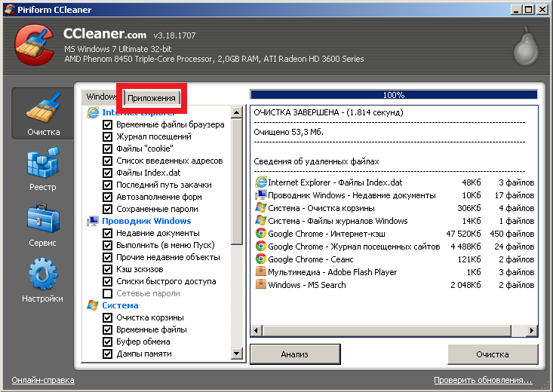Click "4 488Кб" size value

[465, 247]
